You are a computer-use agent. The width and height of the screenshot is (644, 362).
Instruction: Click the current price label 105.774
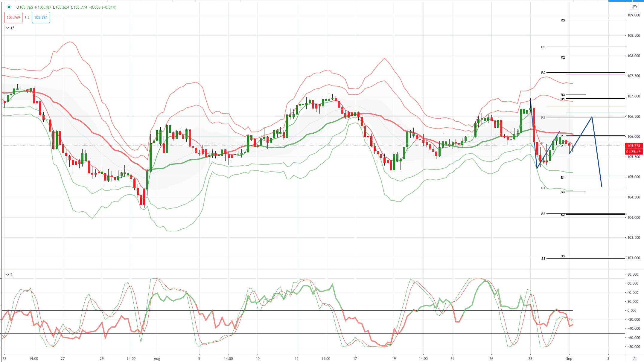634,146
